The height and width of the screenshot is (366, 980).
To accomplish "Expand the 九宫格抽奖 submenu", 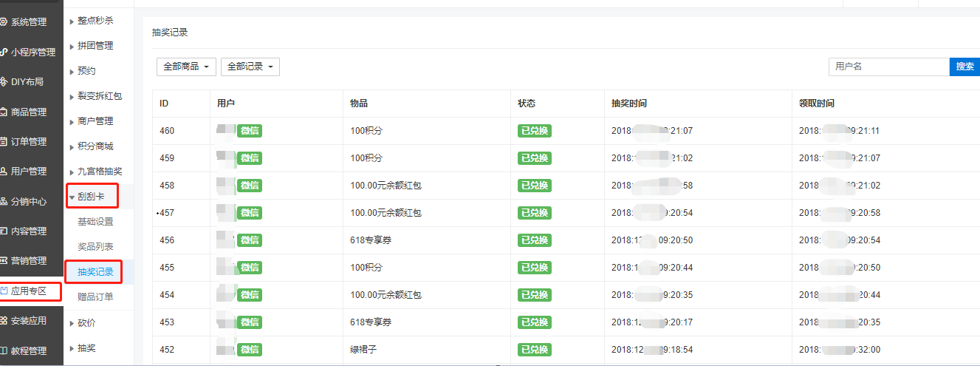I will click(99, 172).
